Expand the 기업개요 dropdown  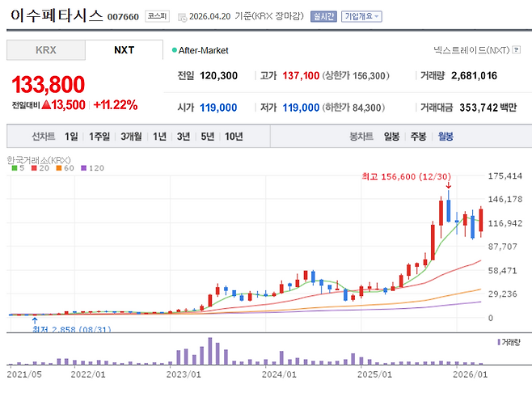coord(361,16)
